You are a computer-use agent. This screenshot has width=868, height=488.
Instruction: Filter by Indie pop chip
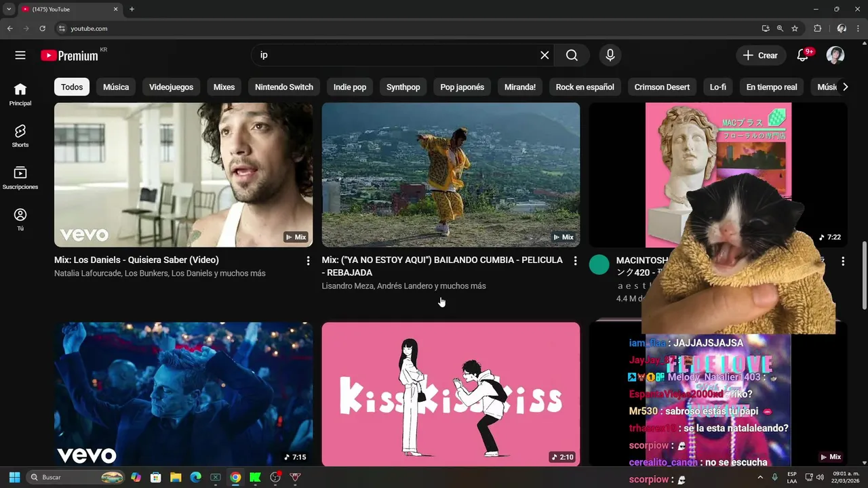click(350, 87)
